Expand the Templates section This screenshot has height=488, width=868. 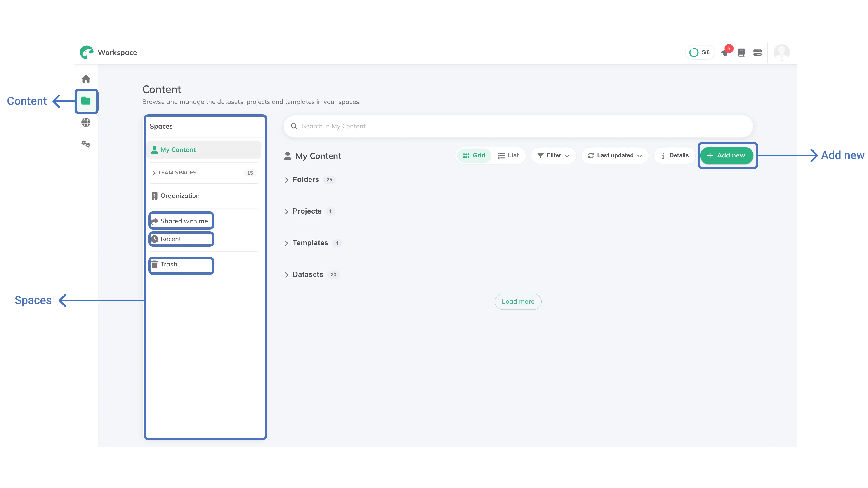[287, 243]
